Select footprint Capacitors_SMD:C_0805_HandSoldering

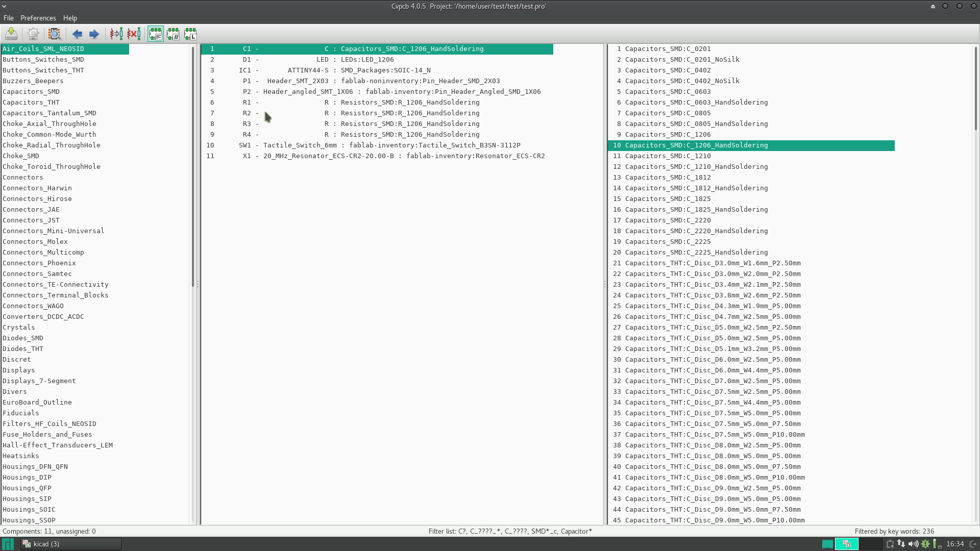coord(696,124)
